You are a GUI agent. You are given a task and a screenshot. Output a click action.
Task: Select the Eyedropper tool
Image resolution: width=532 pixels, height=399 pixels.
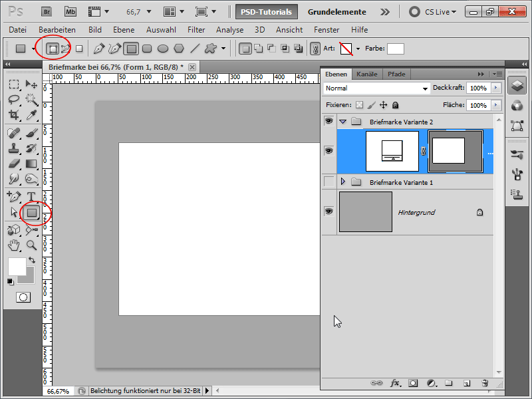pos(31,115)
